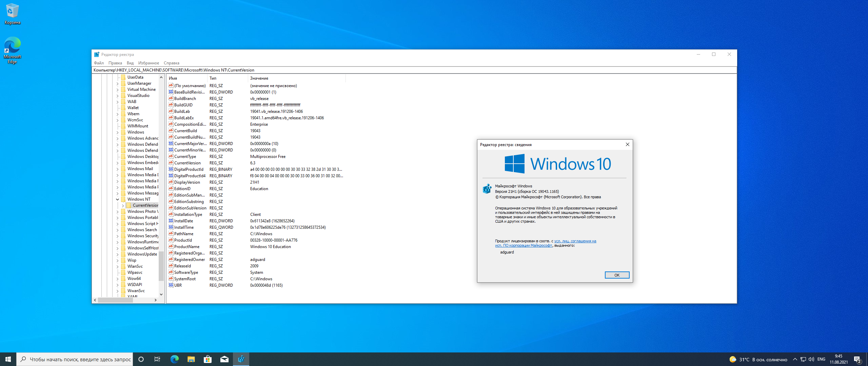868x366 pixels.
Task: Click the network tray icon
Action: pyautogui.click(x=803, y=359)
